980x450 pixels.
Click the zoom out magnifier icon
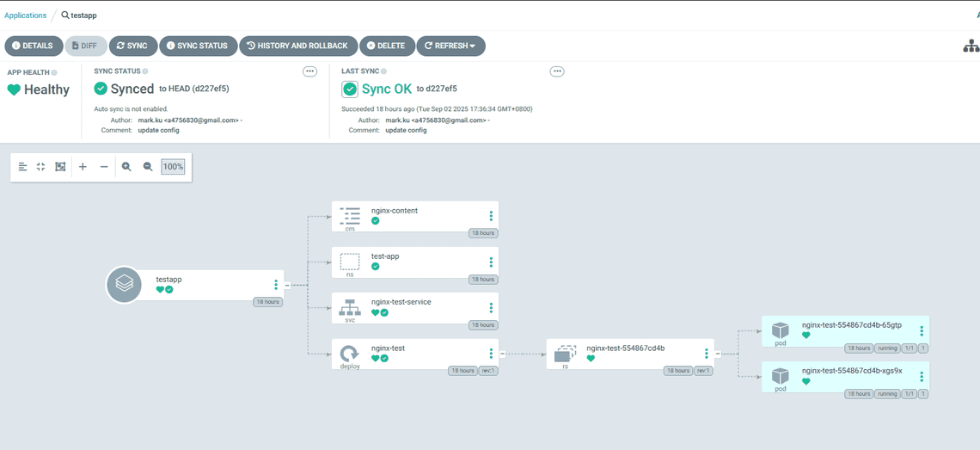[x=148, y=167]
